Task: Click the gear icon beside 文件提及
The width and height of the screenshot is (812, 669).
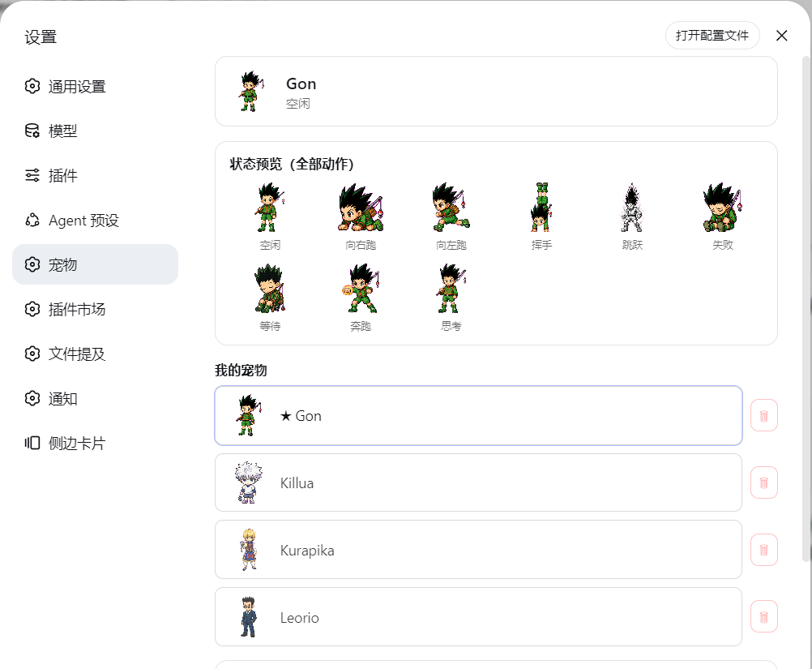Action: (32, 354)
